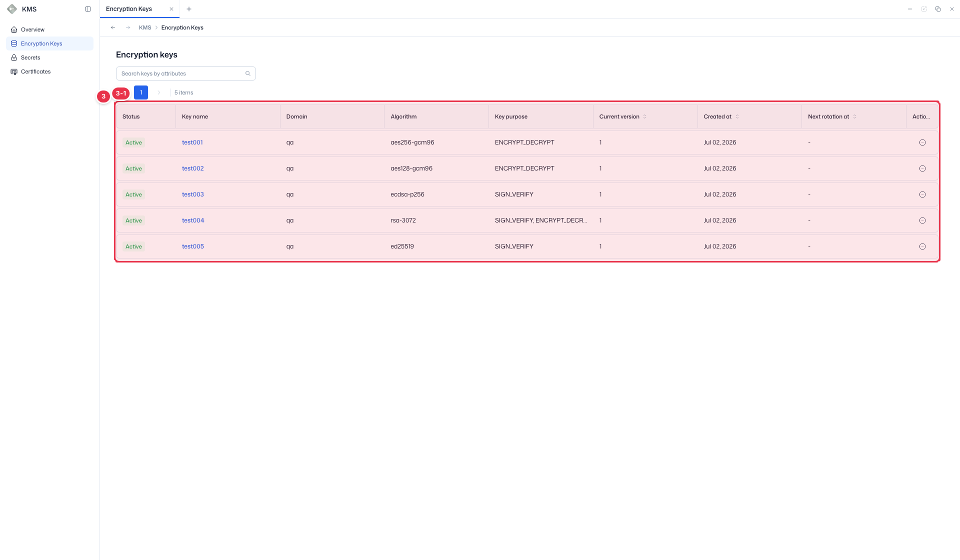The image size is (960, 560).
Task: Click KMS breadcrumb link
Action: 145,27
